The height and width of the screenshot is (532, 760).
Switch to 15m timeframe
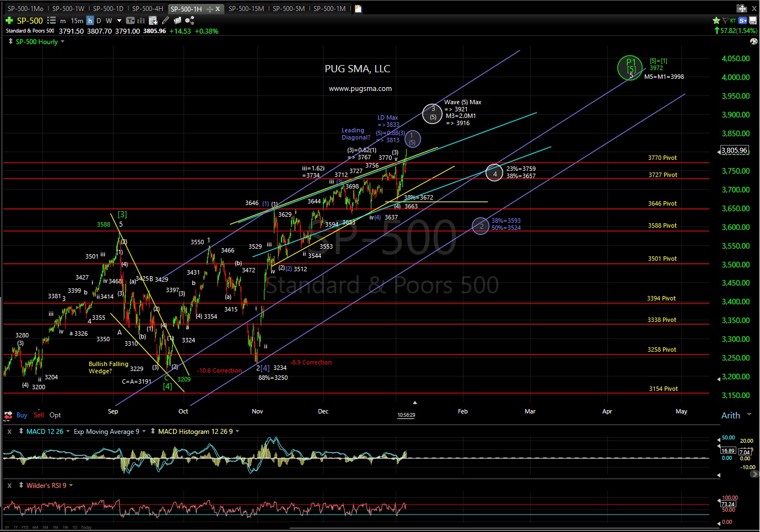77,20
